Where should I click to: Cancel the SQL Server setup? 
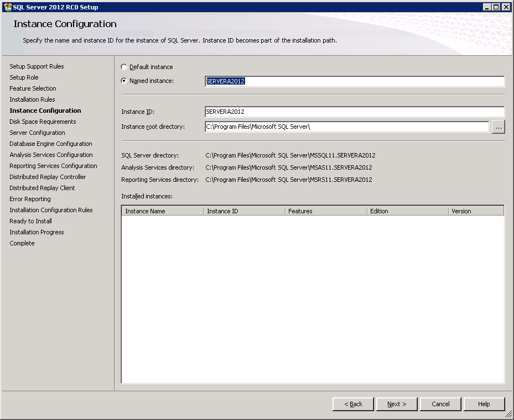[x=440, y=404]
